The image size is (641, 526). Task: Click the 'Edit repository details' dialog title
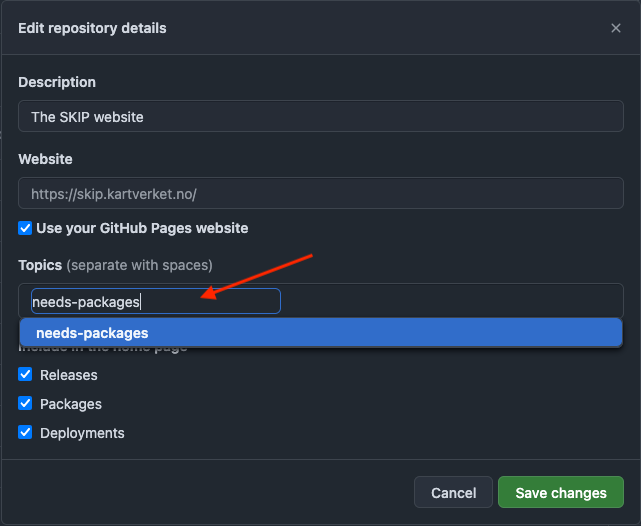coord(92,28)
